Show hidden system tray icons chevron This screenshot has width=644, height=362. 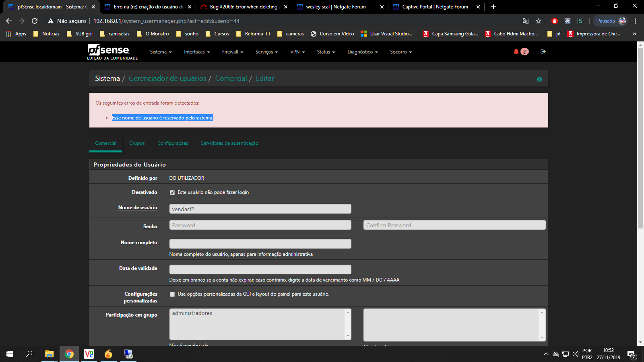tap(546, 354)
